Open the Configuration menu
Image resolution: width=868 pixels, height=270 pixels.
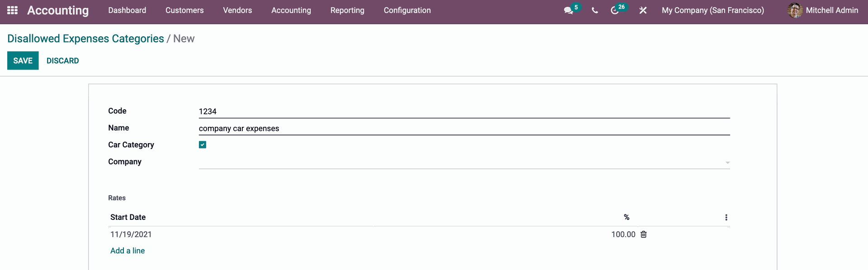pyautogui.click(x=407, y=10)
